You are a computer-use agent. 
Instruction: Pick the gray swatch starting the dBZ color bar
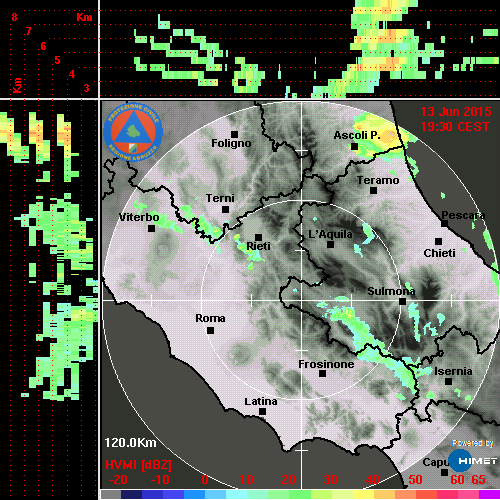tap(111, 494)
